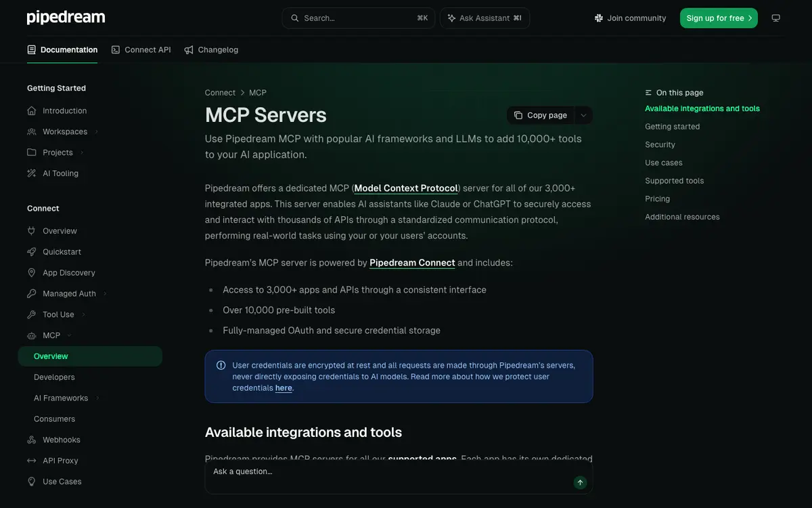Screen dimensions: 812x508
Task: Expand the AI Frameworks chevron
Action: pyautogui.click(x=97, y=398)
